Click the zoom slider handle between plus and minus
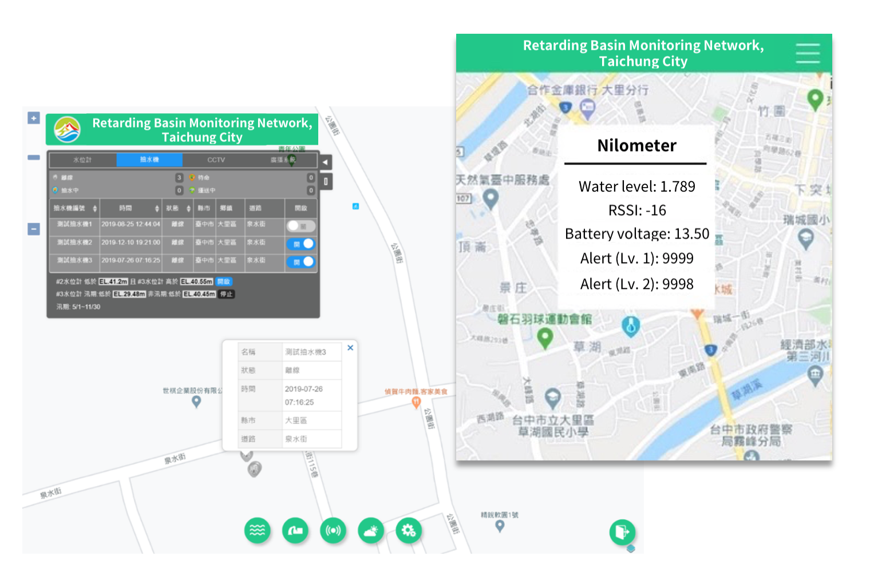The image size is (870, 588). 34,157
